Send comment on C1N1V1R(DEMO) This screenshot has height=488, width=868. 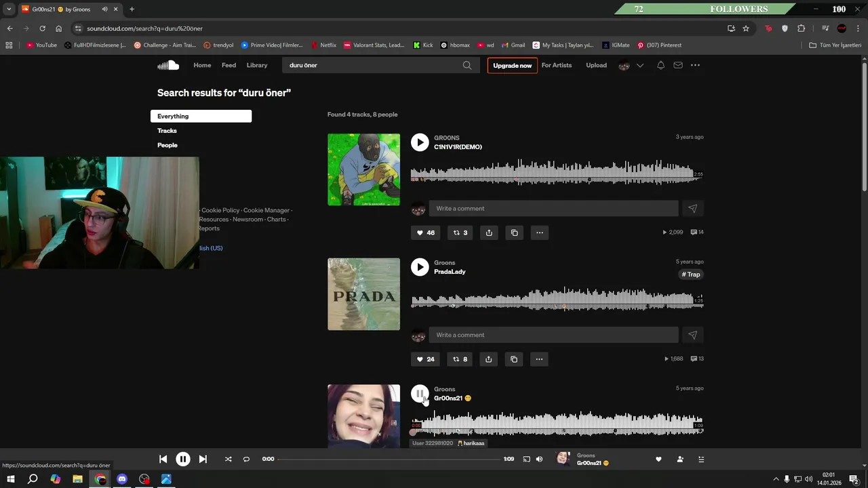[x=692, y=209]
